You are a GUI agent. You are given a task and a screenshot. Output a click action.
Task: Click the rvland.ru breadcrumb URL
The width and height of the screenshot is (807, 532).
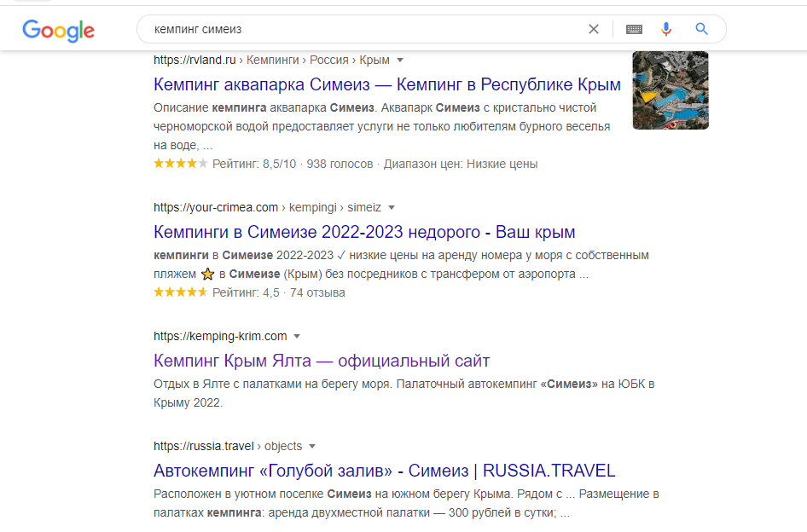271,61
